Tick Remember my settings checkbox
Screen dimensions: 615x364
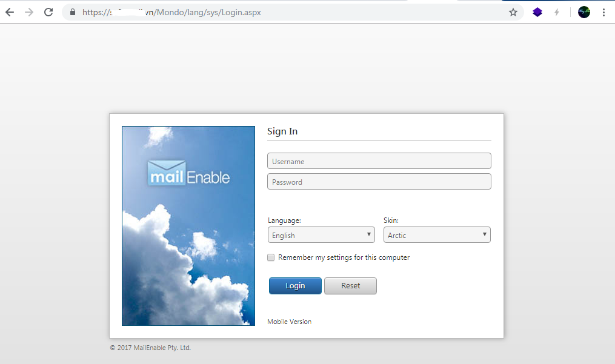[x=271, y=257]
